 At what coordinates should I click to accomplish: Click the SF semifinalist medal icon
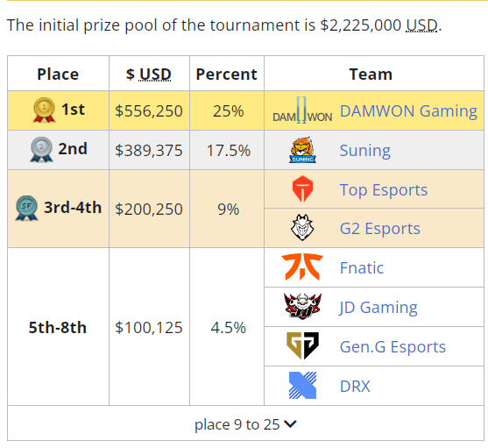click(x=27, y=208)
